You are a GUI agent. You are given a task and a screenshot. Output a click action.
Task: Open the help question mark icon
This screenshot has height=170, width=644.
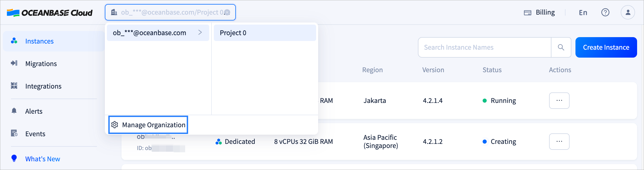[x=605, y=12]
